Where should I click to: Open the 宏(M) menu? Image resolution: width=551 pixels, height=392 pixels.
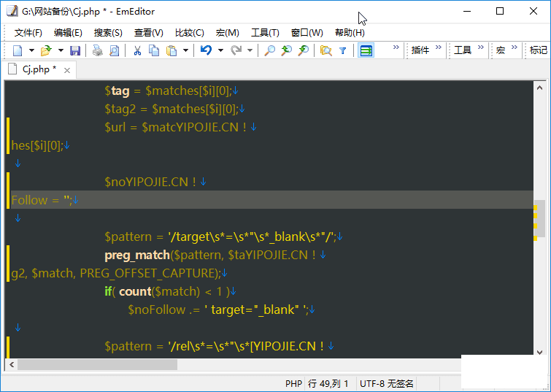pos(228,33)
